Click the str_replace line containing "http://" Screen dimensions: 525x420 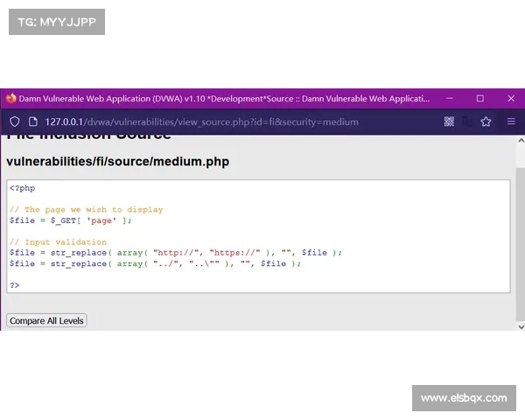coord(176,253)
